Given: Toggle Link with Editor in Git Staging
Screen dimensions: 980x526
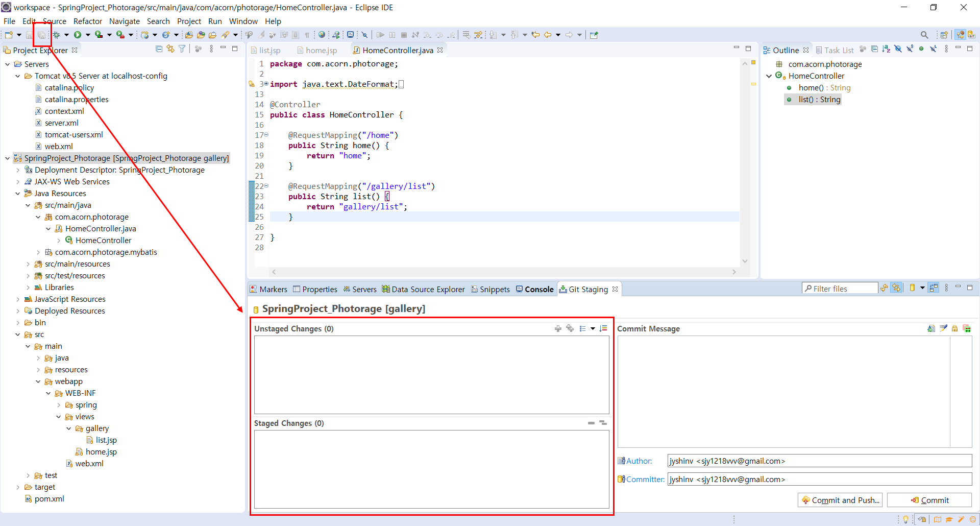Looking at the screenshot, I should (x=897, y=288).
